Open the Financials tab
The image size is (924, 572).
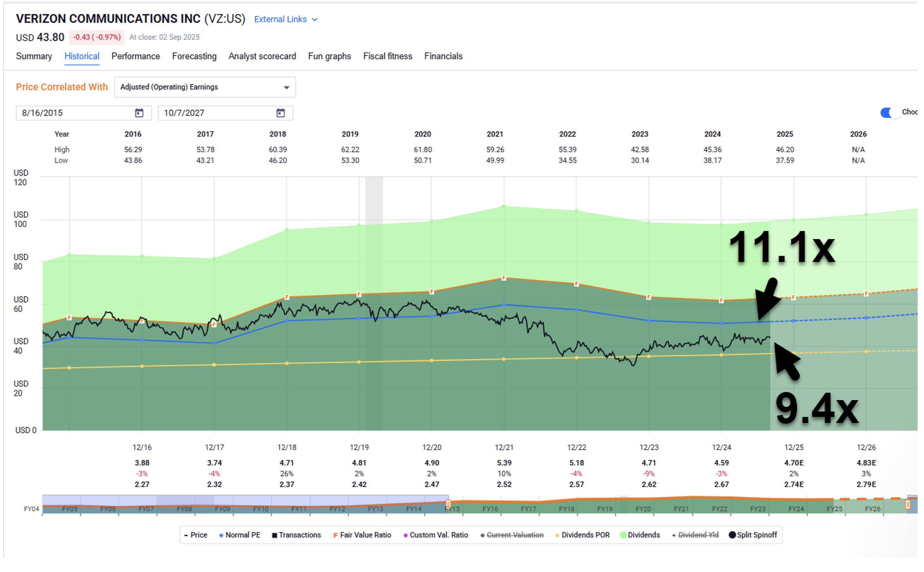click(444, 56)
